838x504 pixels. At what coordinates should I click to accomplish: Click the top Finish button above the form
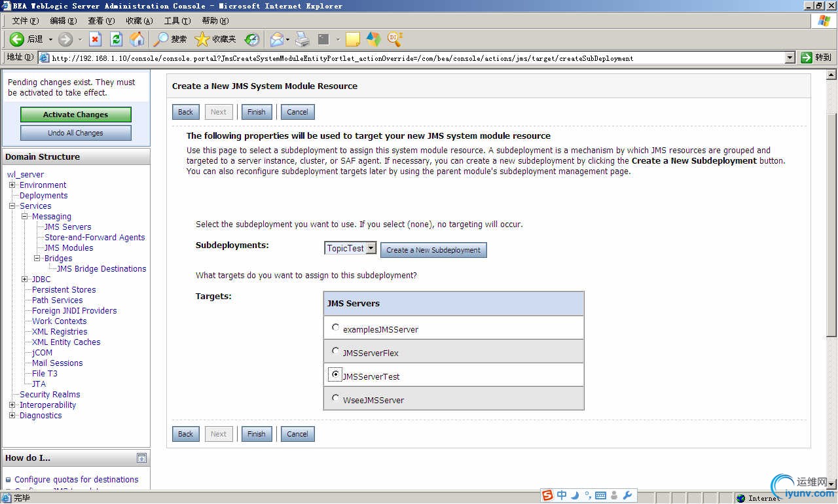(257, 112)
